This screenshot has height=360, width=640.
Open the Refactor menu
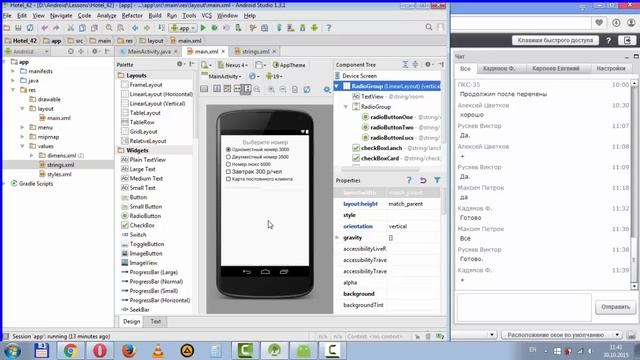tap(132, 16)
